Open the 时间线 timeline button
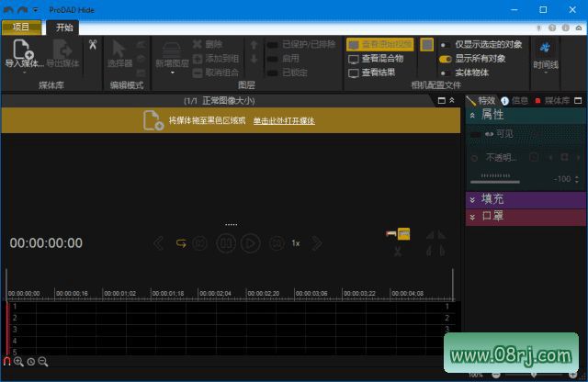The height and width of the screenshot is (382, 588). (545, 54)
